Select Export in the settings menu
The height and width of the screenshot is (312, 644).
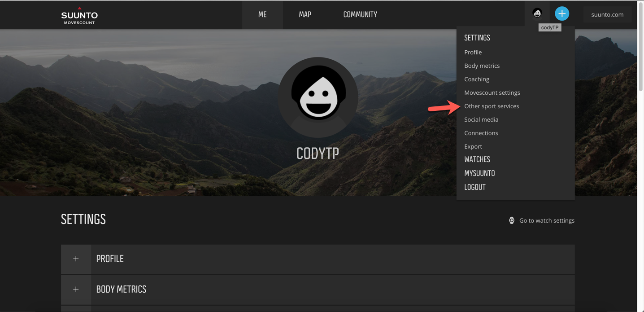[473, 146]
